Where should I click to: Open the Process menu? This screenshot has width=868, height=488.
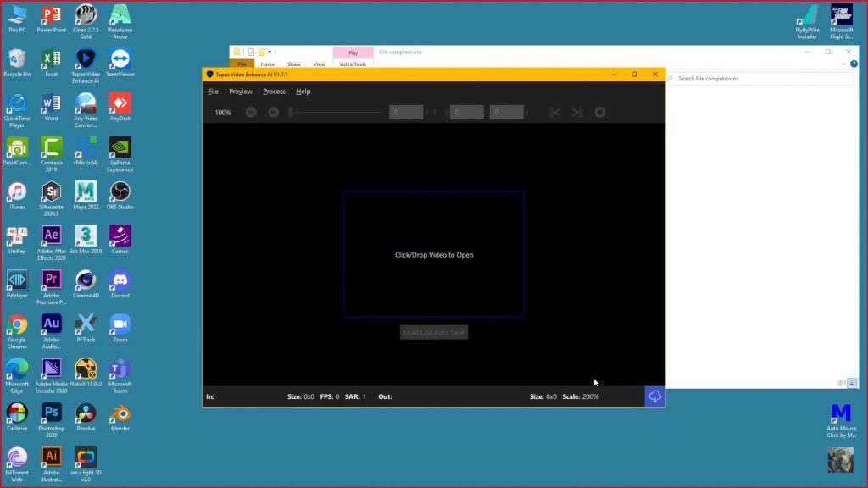(x=274, y=91)
